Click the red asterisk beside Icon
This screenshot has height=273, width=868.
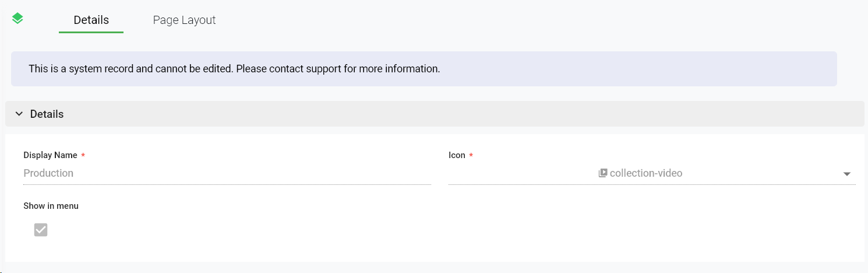pos(471,155)
